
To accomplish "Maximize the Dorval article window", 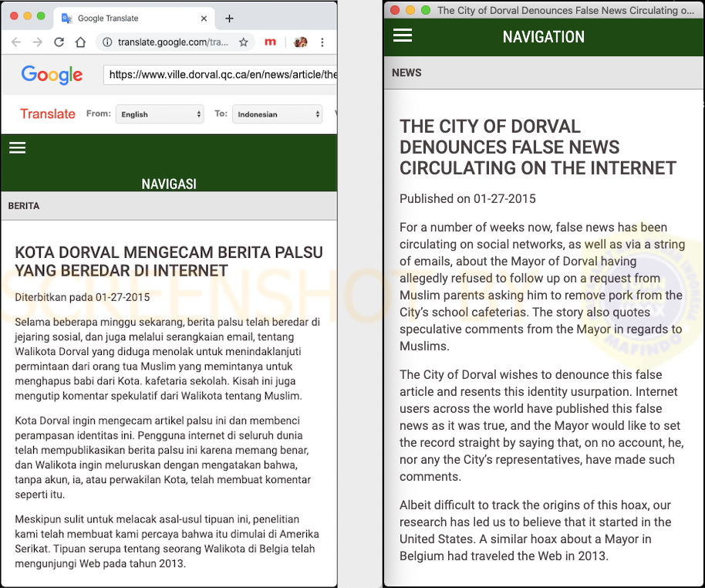I will coord(426,10).
